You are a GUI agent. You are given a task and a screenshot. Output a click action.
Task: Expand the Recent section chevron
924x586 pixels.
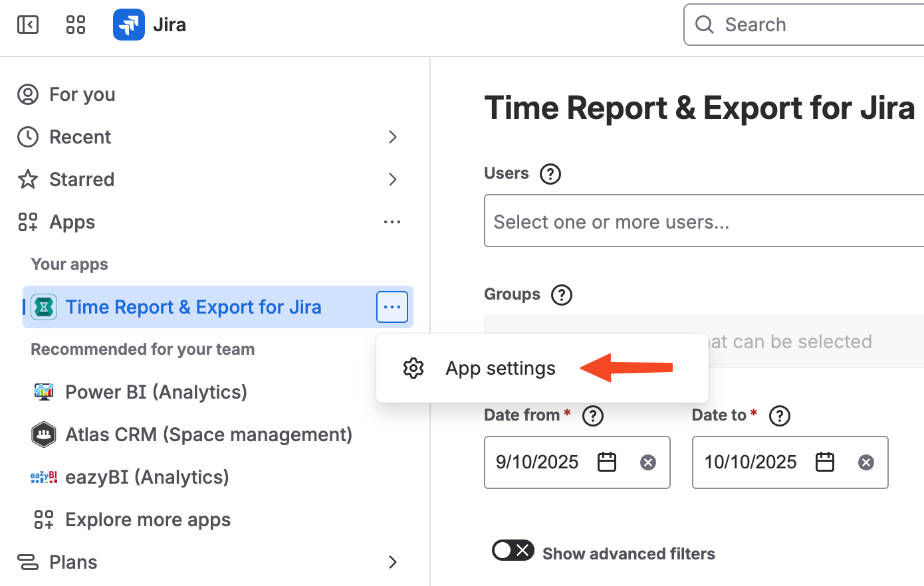point(393,137)
